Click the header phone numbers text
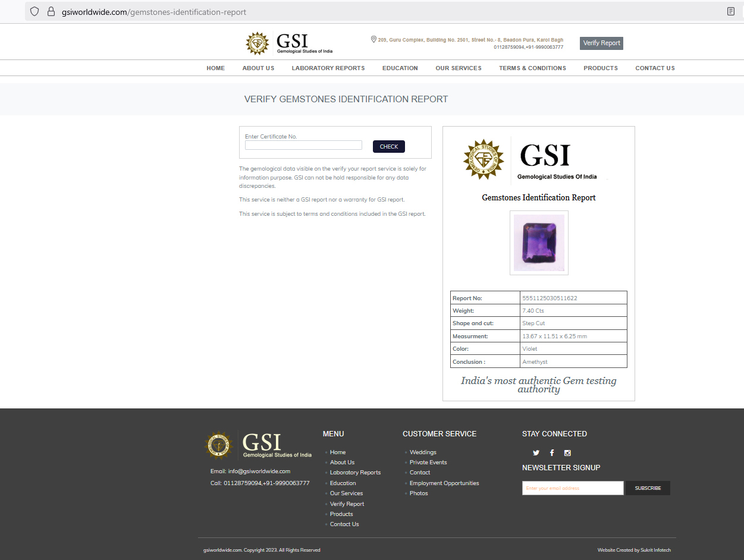This screenshot has width=744, height=560. click(528, 47)
